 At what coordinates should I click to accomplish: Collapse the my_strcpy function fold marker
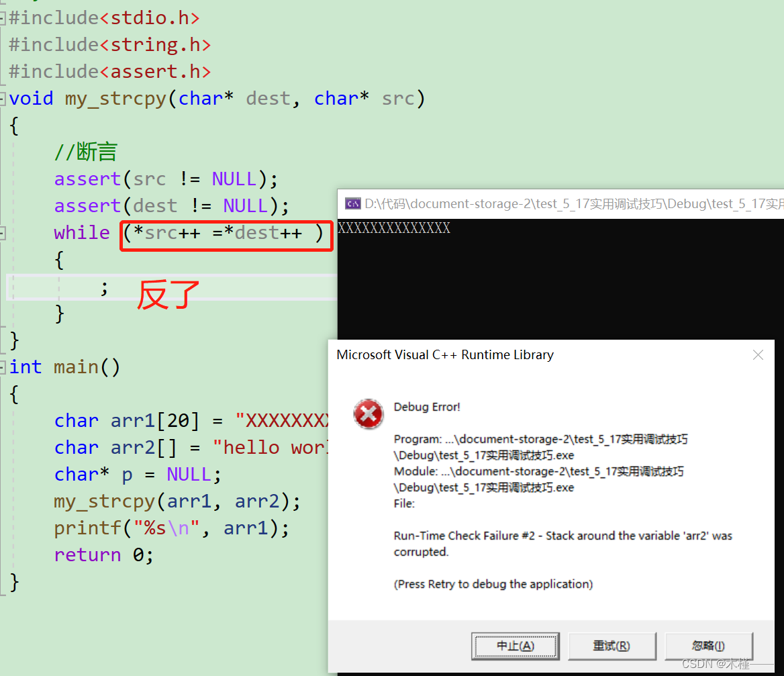pos(2,99)
